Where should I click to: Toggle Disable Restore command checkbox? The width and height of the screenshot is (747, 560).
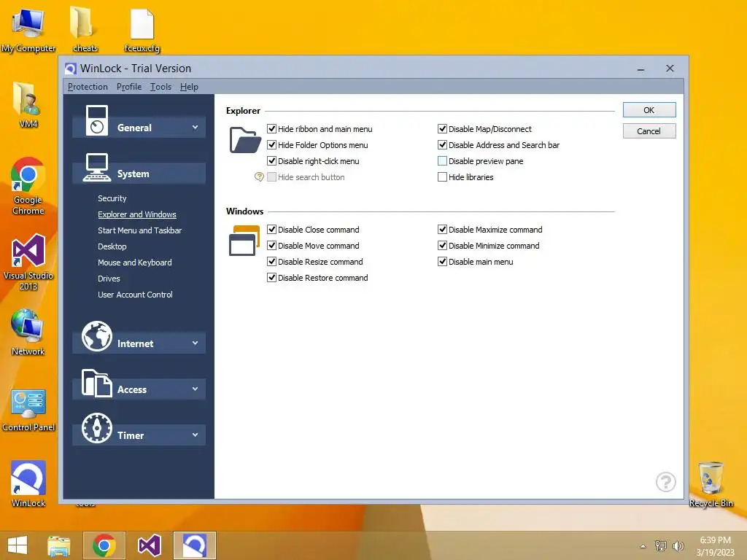[272, 277]
